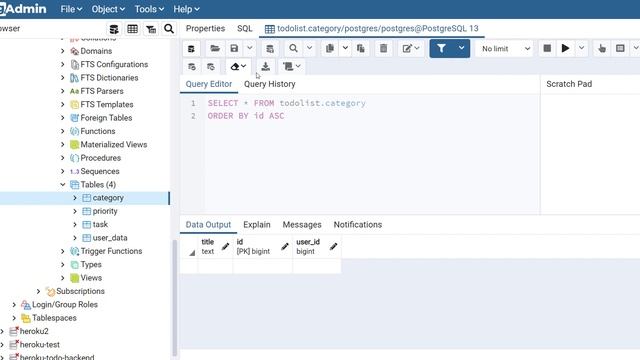
Task: Expand the Domains tree node
Action: (x=62, y=51)
